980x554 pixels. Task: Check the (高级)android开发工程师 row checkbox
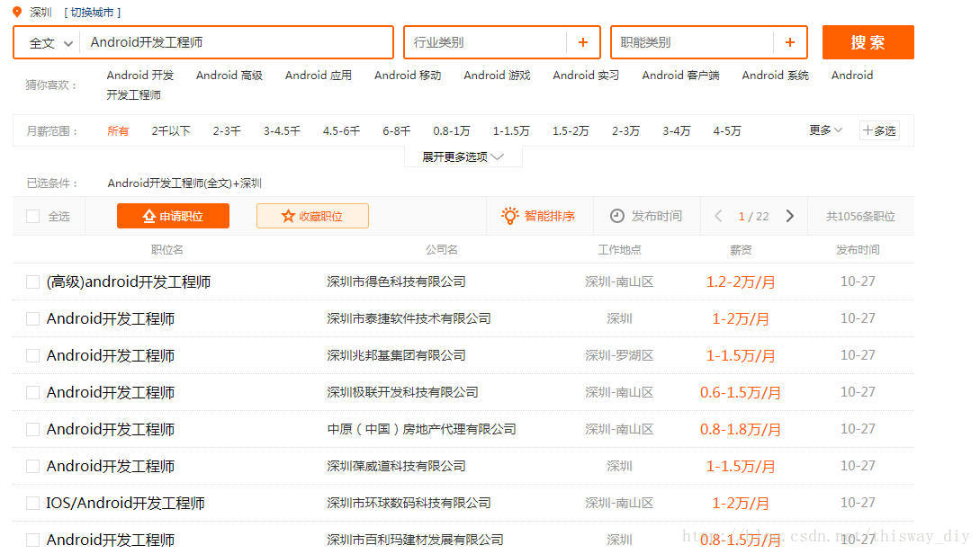tap(32, 282)
